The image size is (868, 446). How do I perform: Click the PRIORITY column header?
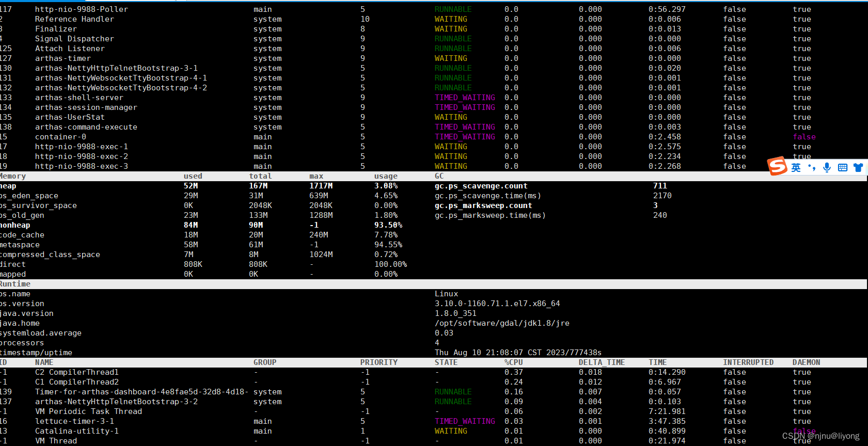point(379,362)
